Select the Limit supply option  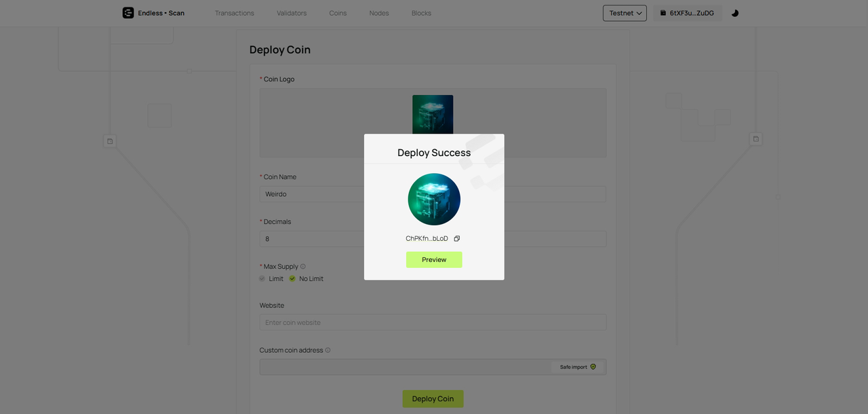coord(262,279)
